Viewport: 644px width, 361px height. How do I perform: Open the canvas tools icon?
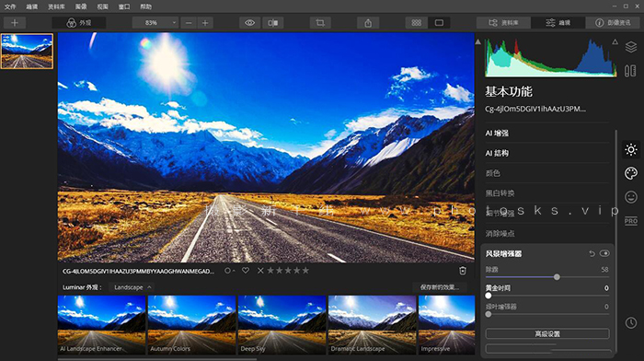[630, 71]
